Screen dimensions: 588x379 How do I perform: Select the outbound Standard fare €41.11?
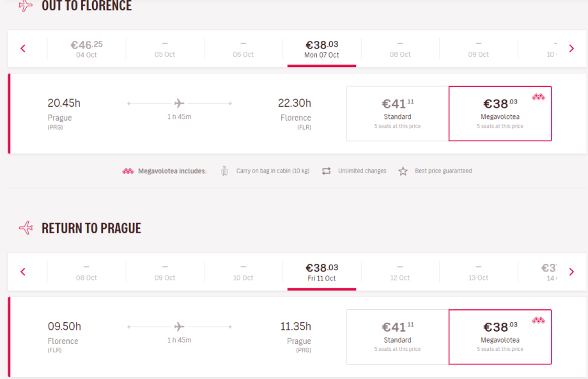click(x=398, y=113)
